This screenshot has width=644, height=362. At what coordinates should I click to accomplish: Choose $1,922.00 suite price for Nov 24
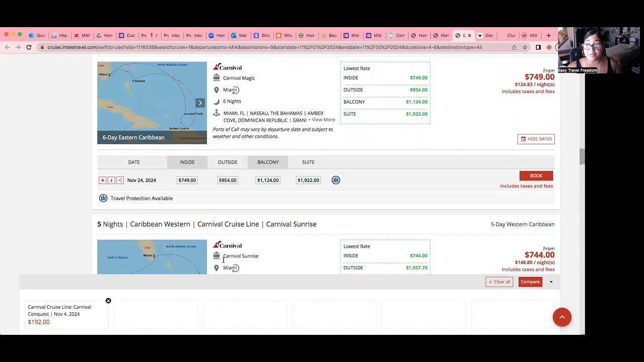[x=308, y=180]
